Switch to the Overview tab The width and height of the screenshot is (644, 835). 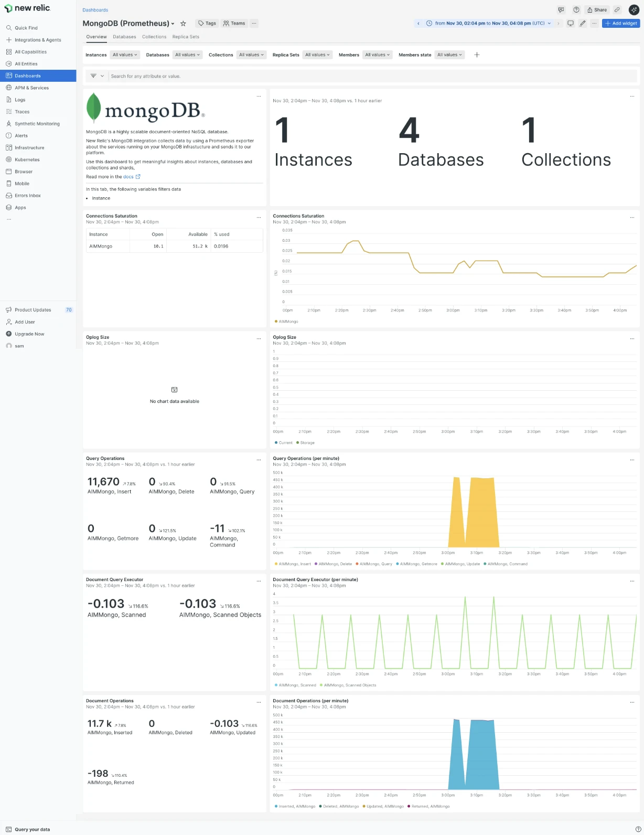pyautogui.click(x=96, y=37)
